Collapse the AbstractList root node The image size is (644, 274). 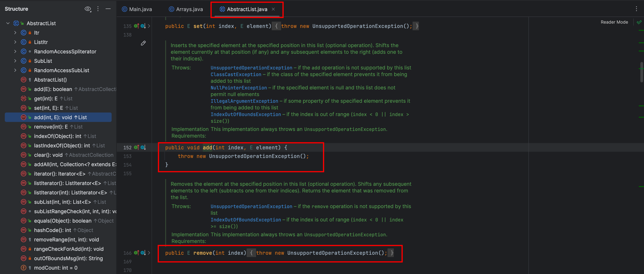(x=8, y=23)
